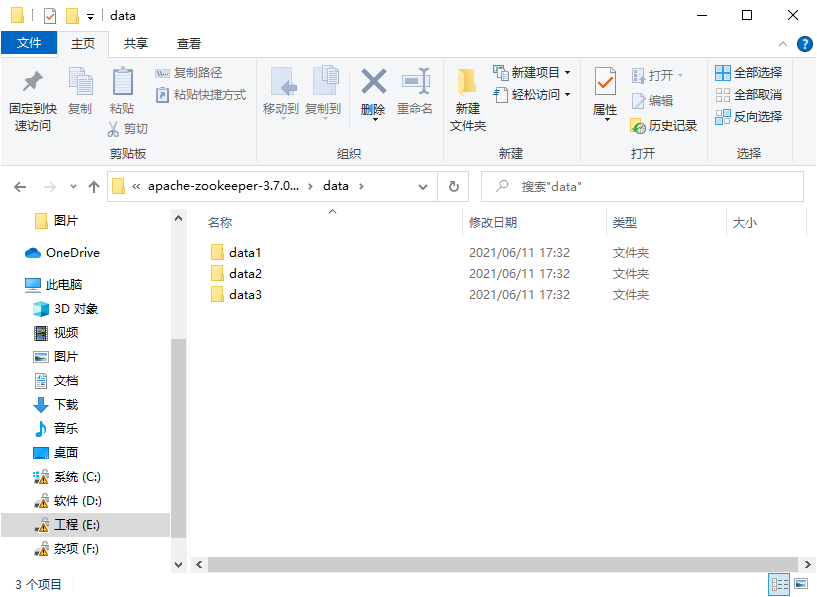Switch to the Share (共享) tab
The width and height of the screenshot is (817, 597).
pos(135,44)
